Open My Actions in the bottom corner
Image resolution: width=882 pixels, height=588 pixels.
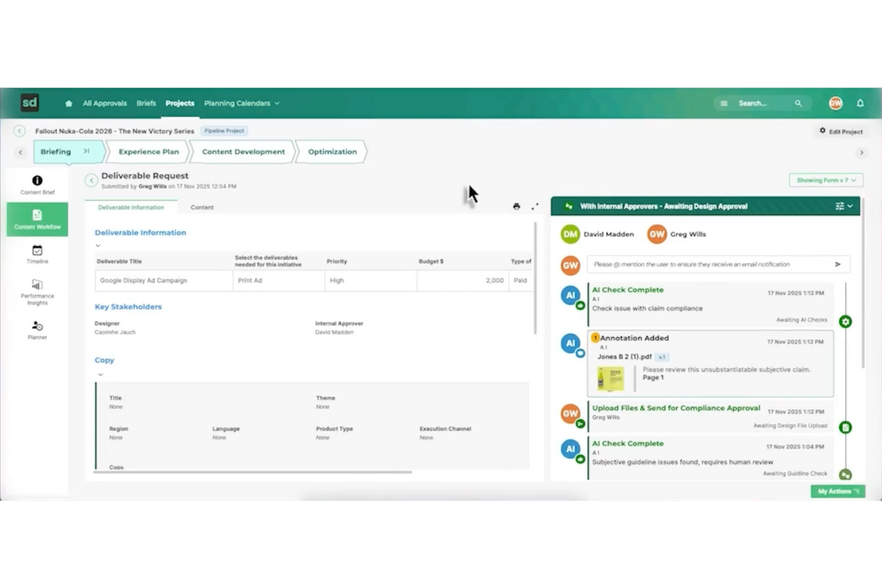pyautogui.click(x=837, y=491)
